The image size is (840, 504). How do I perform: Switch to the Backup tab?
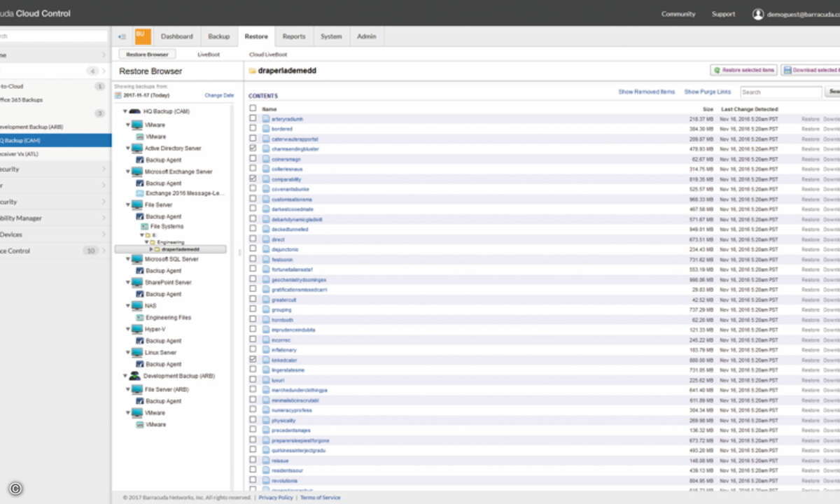(x=219, y=36)
